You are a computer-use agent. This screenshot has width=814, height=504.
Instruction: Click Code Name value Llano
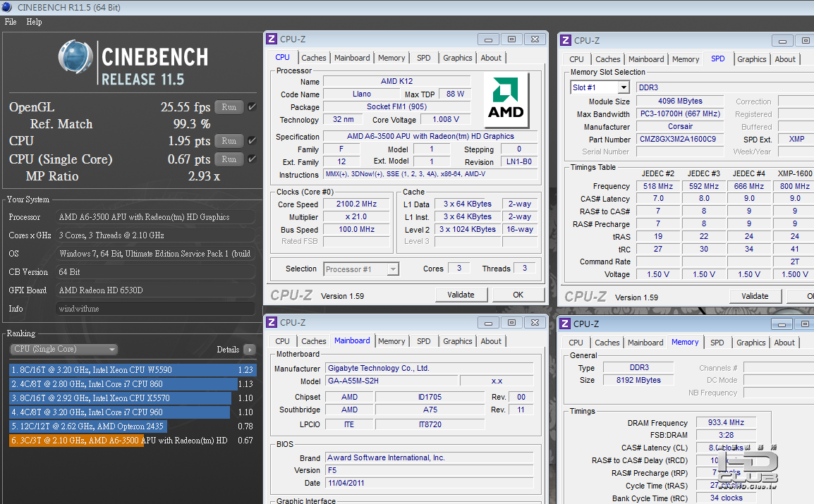tap(361, 94)
